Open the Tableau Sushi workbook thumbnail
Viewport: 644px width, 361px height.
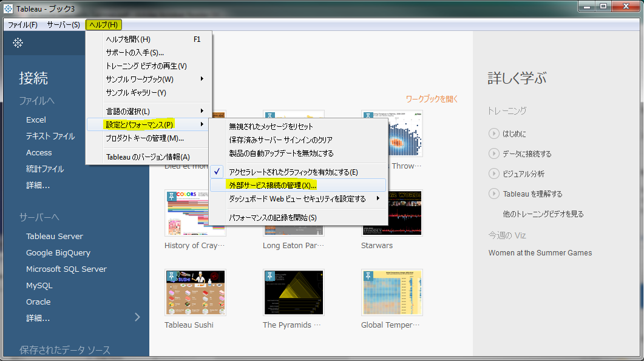click(195, 292)
